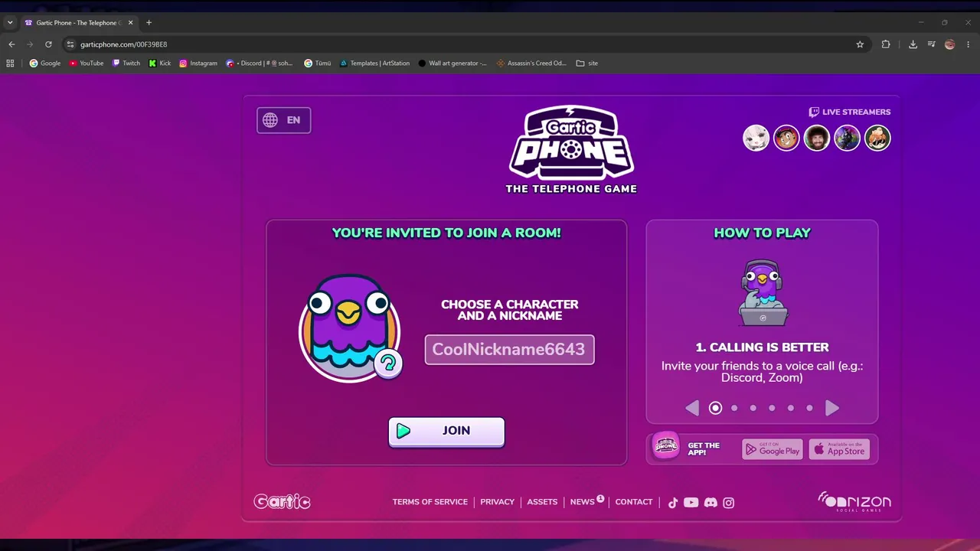Open the fifth live streamer avatar

tap(877, 138)
